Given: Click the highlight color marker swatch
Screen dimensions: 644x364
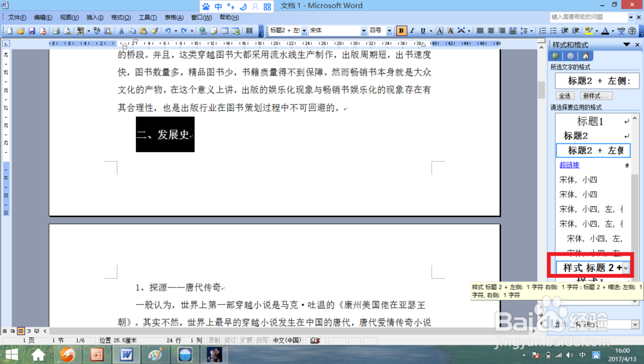Looking at the screenshot, I should [589, 31].
